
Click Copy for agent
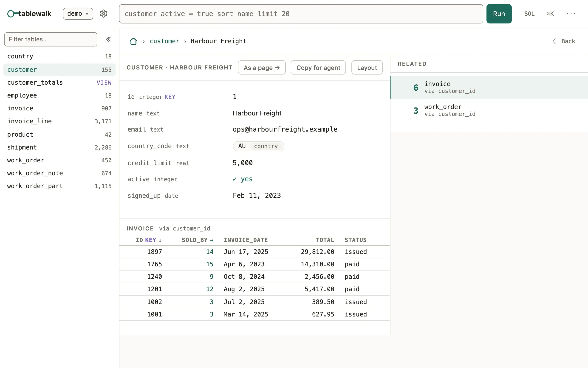pos(318,67)
